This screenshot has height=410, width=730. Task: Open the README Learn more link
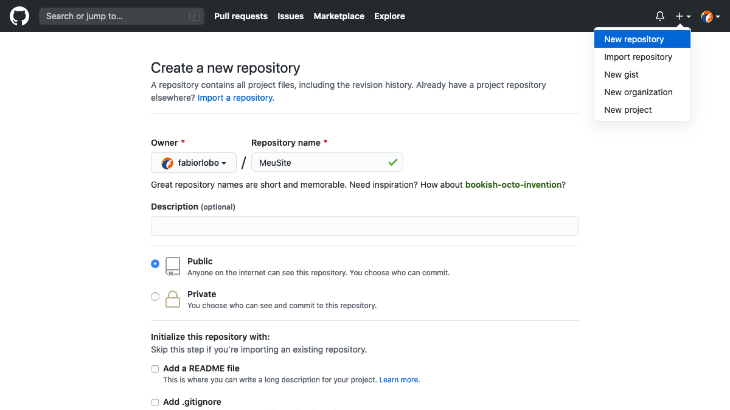(399, 380)
